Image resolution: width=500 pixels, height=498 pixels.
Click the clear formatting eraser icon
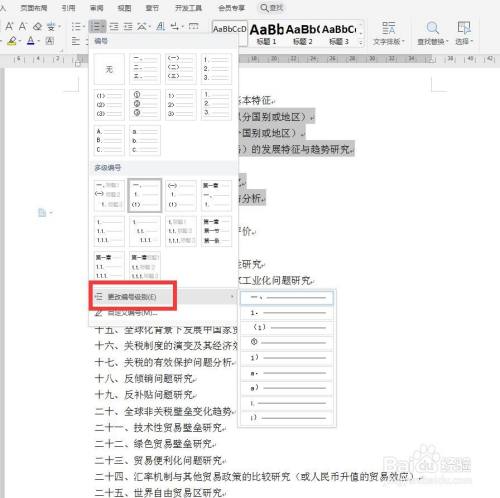[37, 26]
